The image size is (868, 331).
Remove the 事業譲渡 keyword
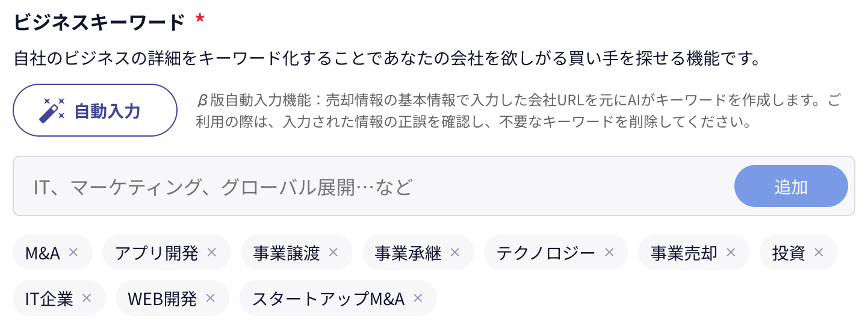coord(333,252)
